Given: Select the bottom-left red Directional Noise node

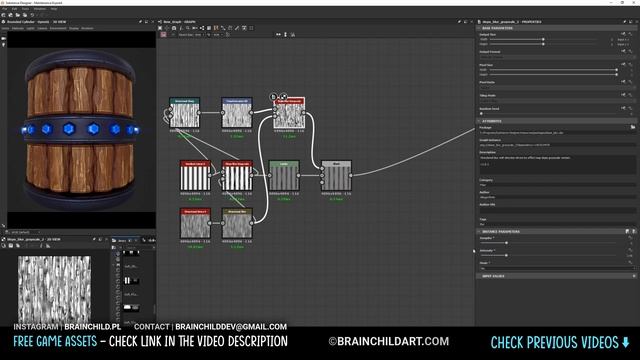Looking at the screenshot, I should click(196, 223).
